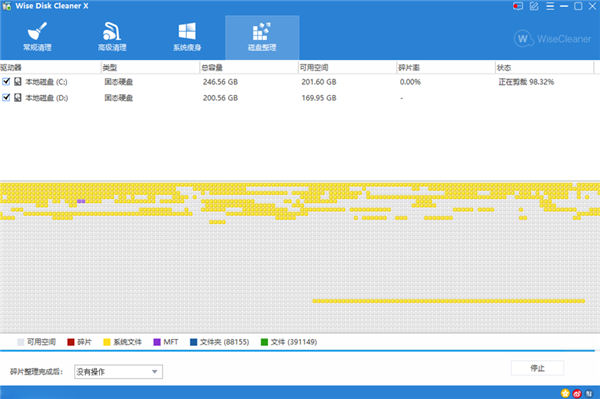Click the 201.60 GB free space value
600x399 pixels.
pyautogui.click(x=319, y=82)
